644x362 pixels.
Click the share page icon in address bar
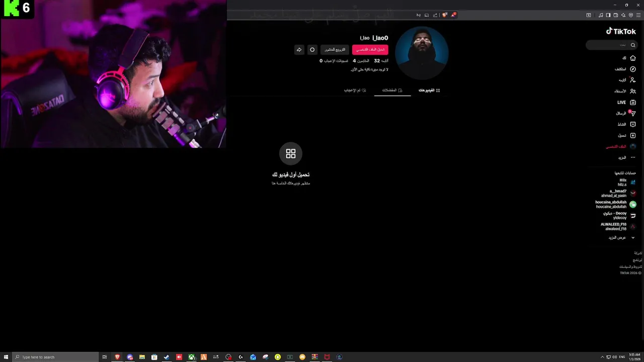coord(435,15)
